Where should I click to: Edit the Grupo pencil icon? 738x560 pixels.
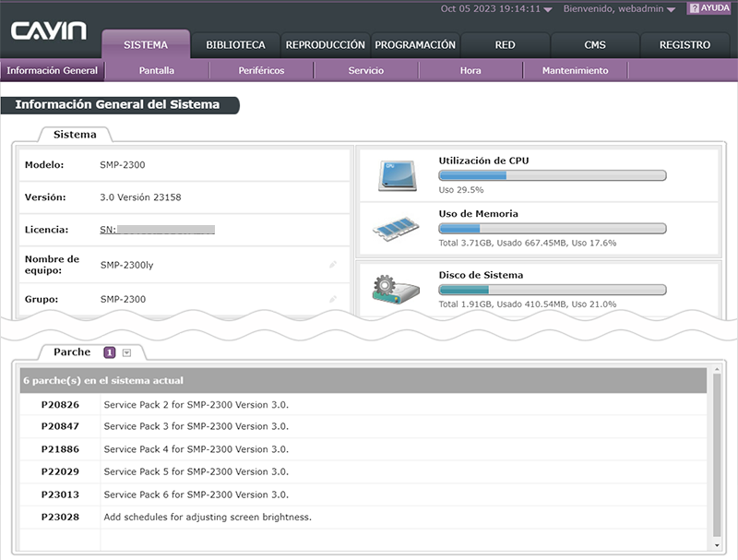click(x=333, y=299)
